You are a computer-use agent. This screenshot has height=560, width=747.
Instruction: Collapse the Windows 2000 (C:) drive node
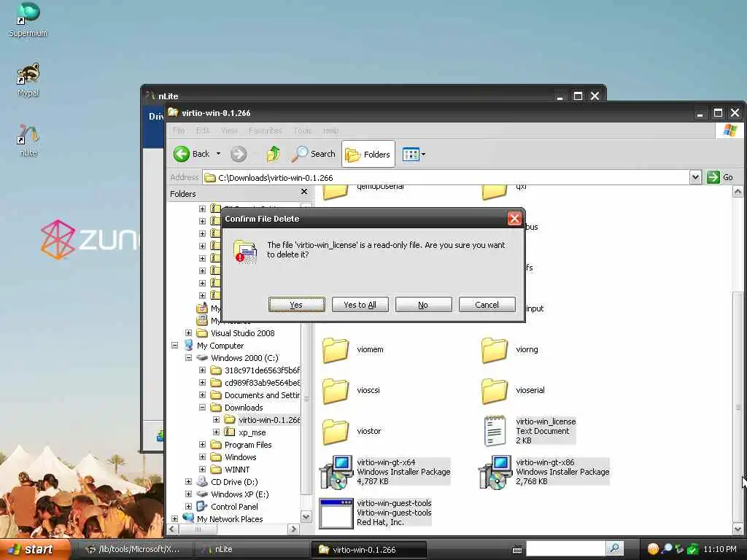189,357
